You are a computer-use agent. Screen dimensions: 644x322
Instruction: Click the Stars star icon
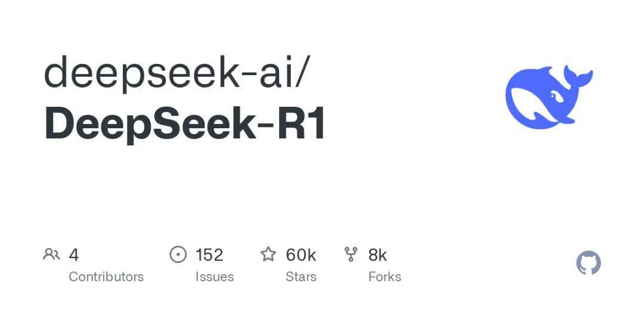tap(268, 254)
